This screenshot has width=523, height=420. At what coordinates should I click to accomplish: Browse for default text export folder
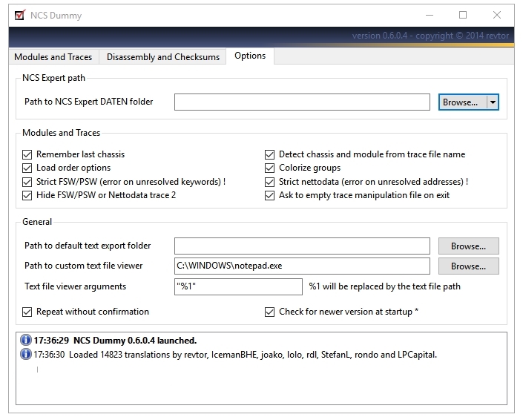pyautogui.click(x=468, y=246)
